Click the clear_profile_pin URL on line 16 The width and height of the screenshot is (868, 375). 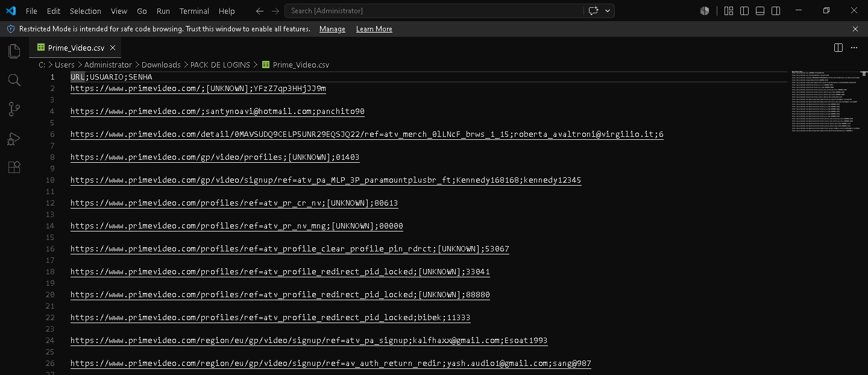pyautogui.click(x=289, y=248)
